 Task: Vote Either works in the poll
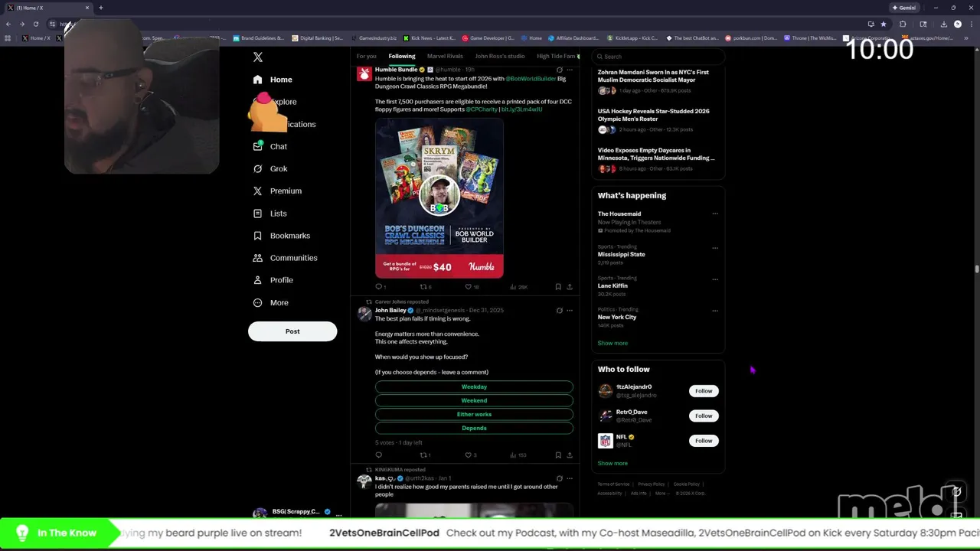[474, 414]
